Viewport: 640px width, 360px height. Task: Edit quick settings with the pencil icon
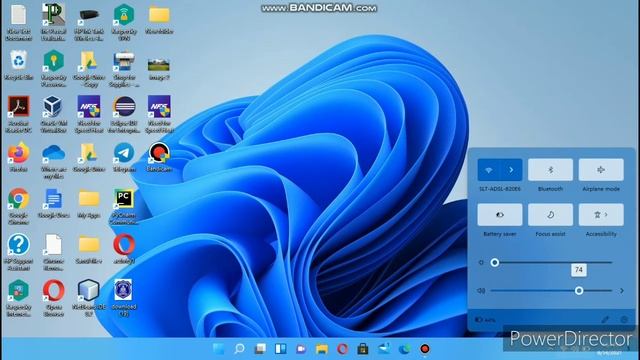tap(605, 320)
